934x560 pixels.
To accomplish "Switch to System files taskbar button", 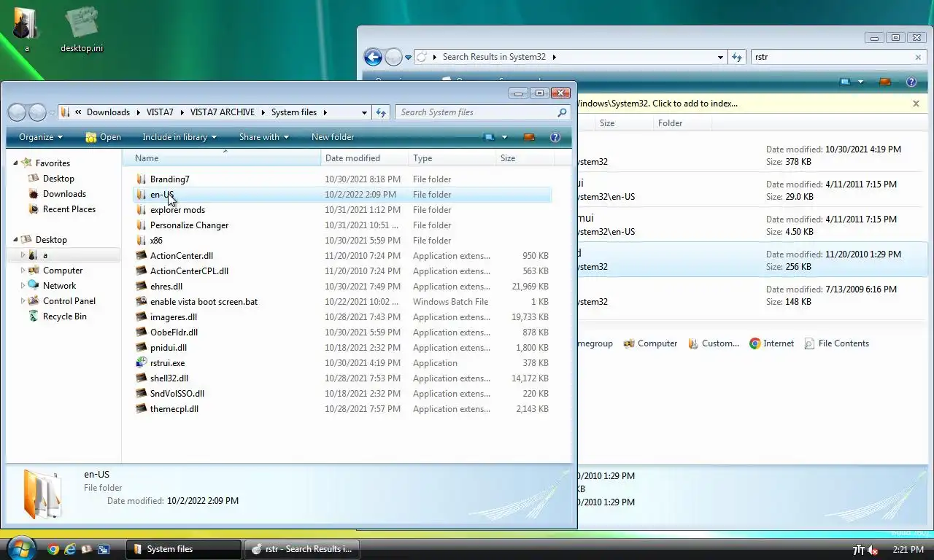I will pyautogui.click(x=183, y=549).
